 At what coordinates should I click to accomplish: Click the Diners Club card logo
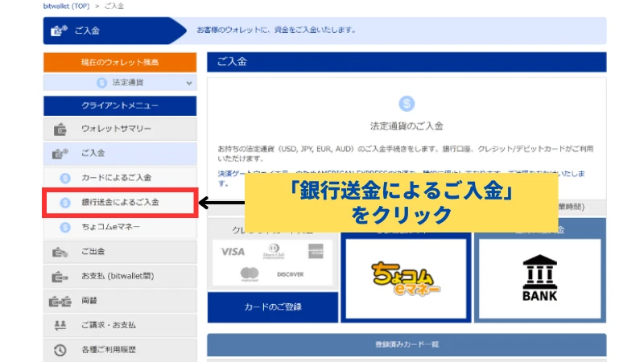pos(274,251)
